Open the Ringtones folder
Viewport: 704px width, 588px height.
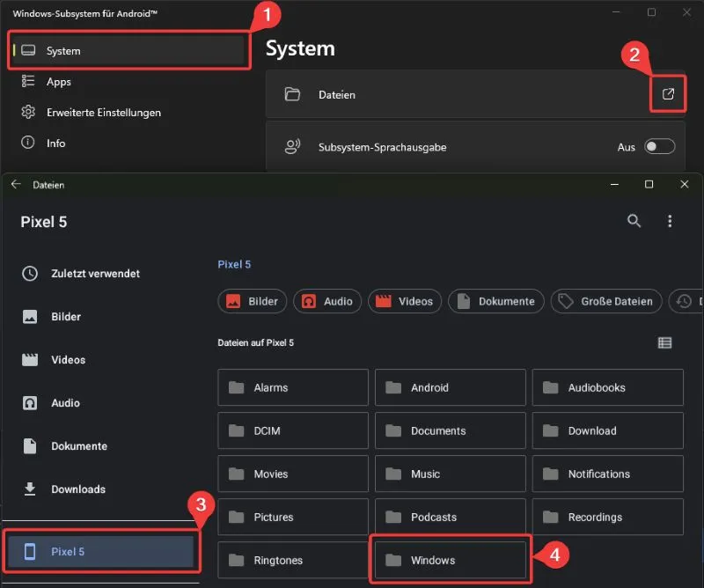pos(293,560)
